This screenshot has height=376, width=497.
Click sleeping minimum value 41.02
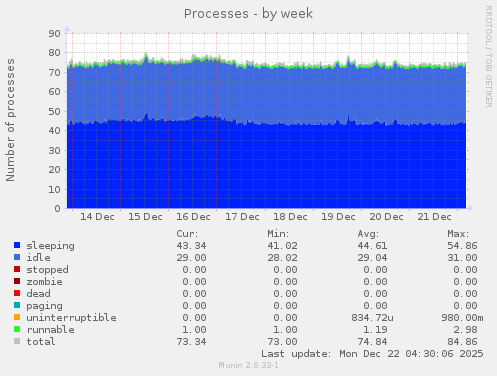point(282,246)
